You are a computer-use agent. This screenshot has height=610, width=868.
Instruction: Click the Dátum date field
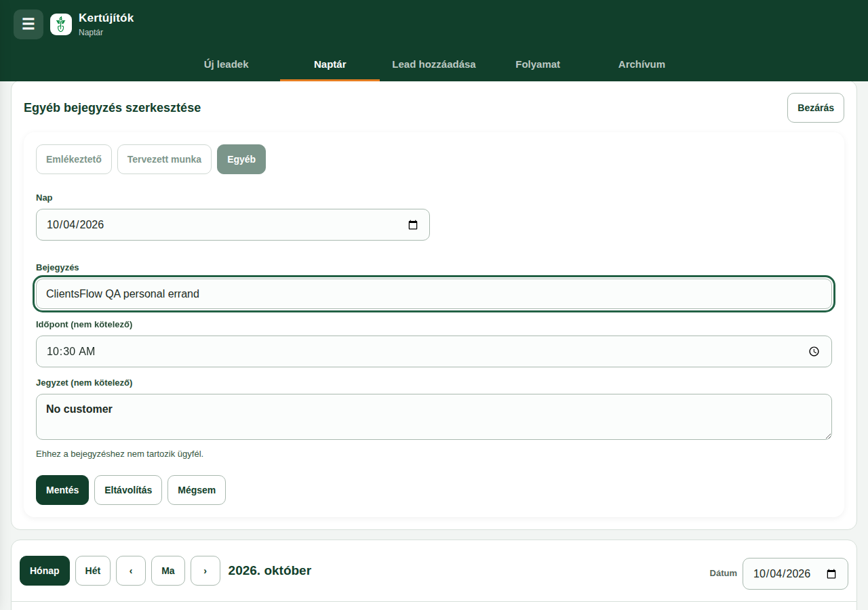[795, 574]
